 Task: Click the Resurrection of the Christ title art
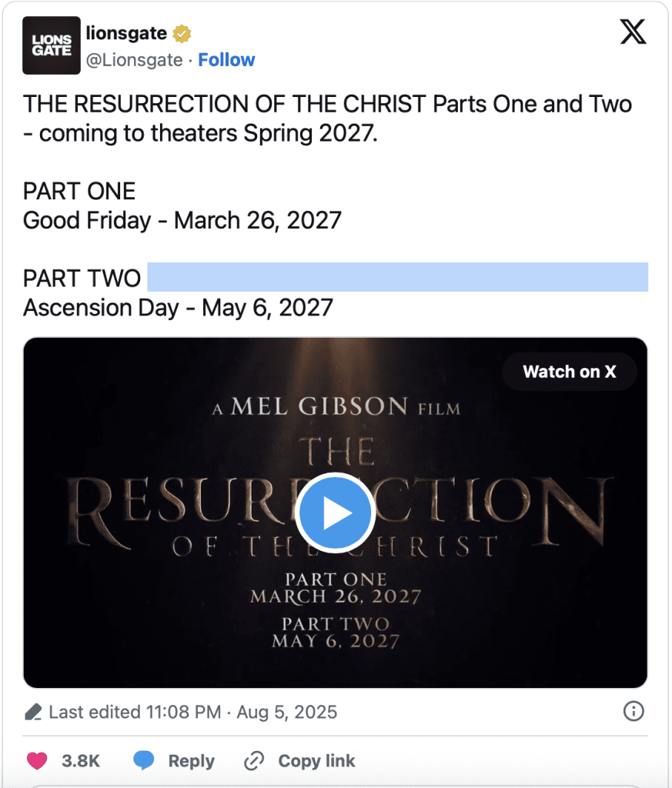point(462,492)
